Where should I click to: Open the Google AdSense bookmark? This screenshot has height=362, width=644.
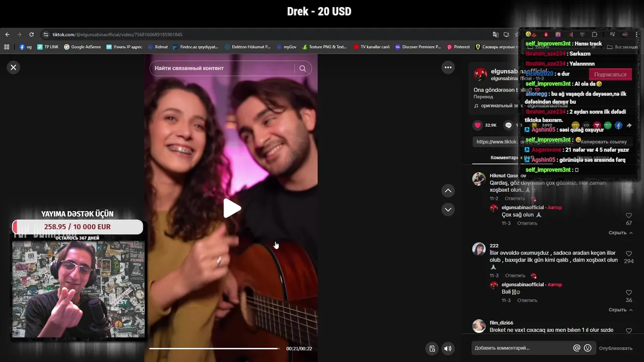83,47
